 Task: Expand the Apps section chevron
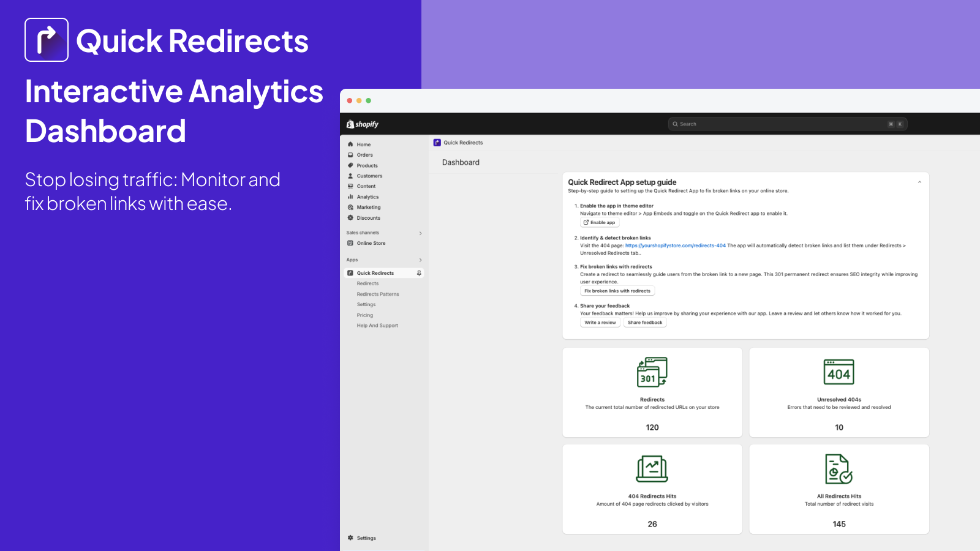(420, 260)
